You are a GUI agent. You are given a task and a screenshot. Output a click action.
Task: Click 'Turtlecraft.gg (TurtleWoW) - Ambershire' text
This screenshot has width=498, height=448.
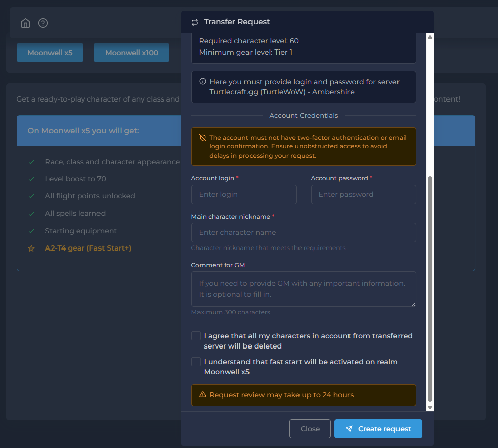coord(282,92)
